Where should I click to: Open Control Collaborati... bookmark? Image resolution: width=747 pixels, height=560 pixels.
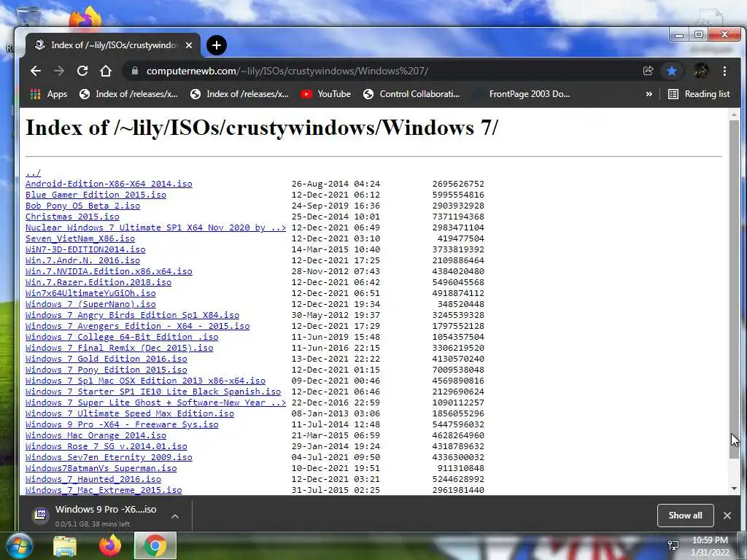click(411, 94)
